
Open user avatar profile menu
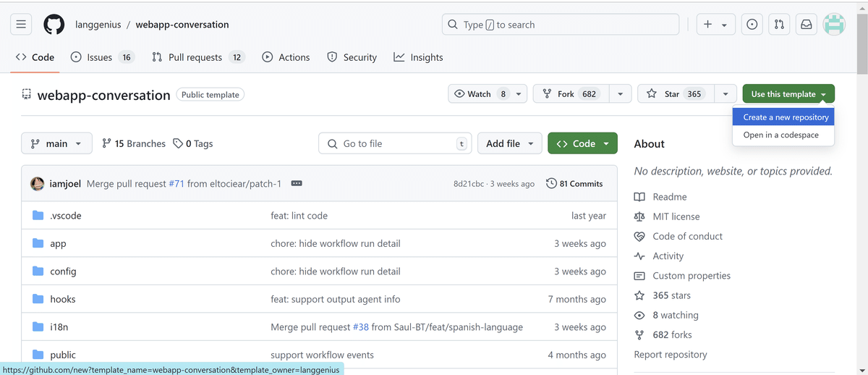pyautogui.click(x=834, y=25)
